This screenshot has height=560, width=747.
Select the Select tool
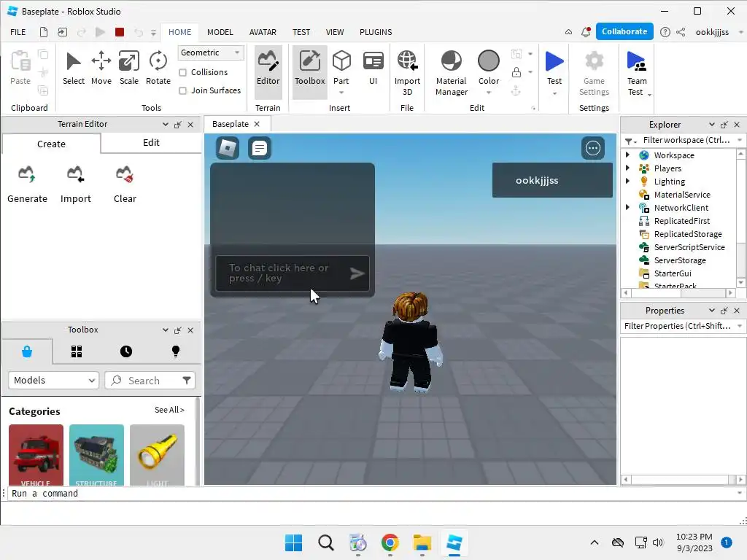[74, 68]
